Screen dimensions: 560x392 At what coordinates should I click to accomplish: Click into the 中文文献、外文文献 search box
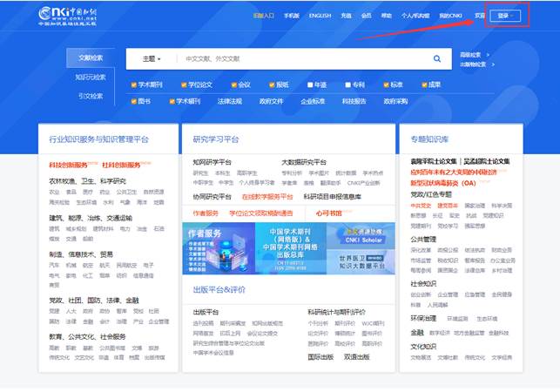(296, 58)
